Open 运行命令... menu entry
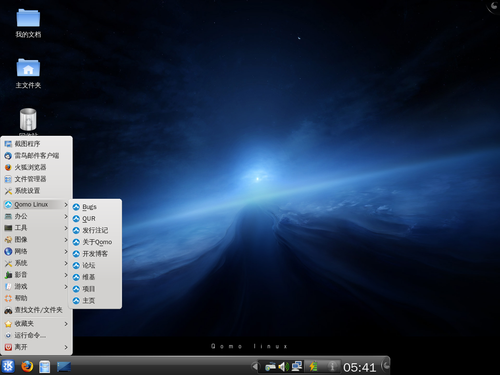Screen dimensions: 500x375 [36, 335]
